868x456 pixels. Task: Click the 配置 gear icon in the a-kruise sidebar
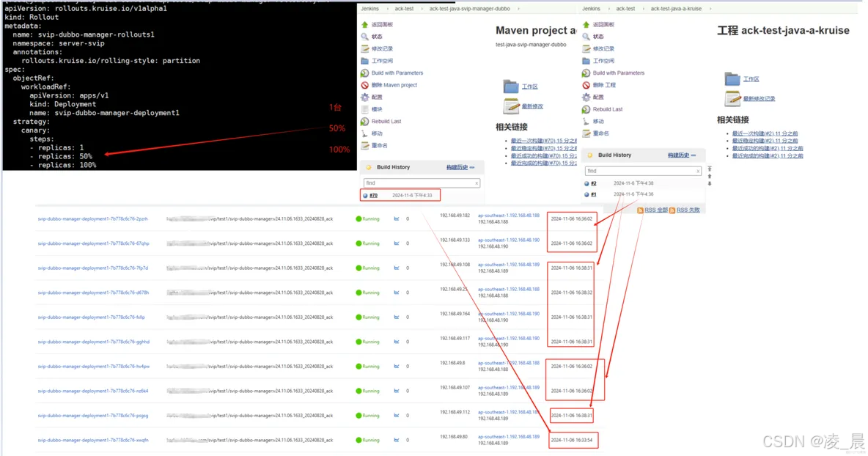(586, 97)
